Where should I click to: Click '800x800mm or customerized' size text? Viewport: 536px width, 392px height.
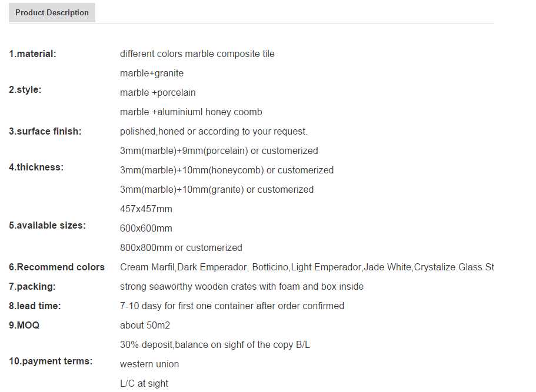click(181, 247)
